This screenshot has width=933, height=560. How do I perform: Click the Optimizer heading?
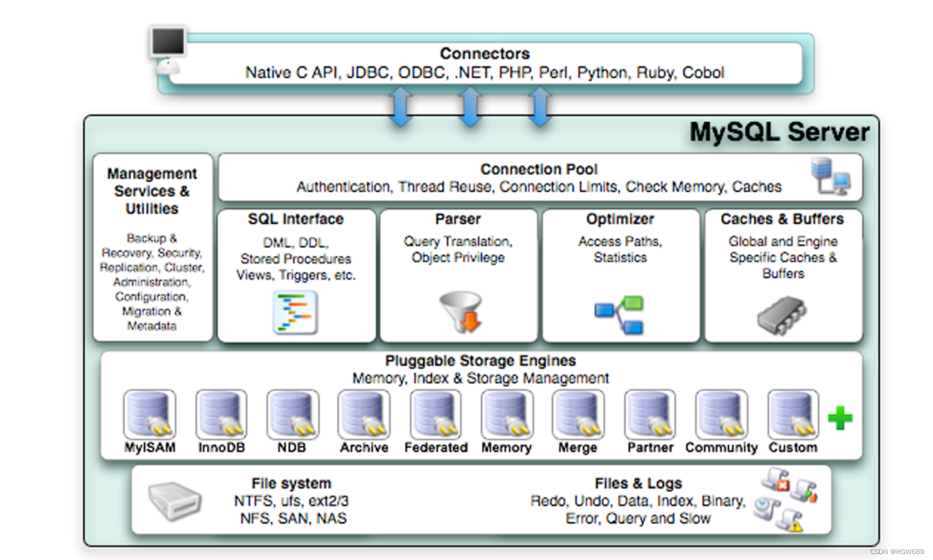[x=620, y=219]
